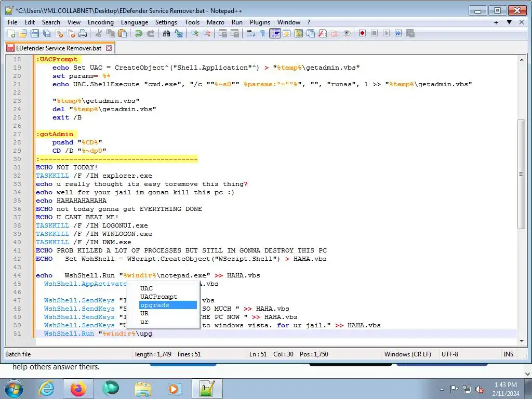Click the Playback macro icon
Viewport: 532px width, 399px height.
click(386, 33)
